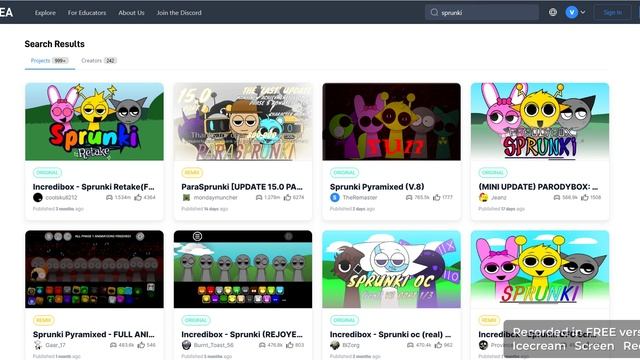Screen dimensions: 640x360
Task: Open Sprunki Pyramixed (V.8) title link
Action: [x=377, y=187]
